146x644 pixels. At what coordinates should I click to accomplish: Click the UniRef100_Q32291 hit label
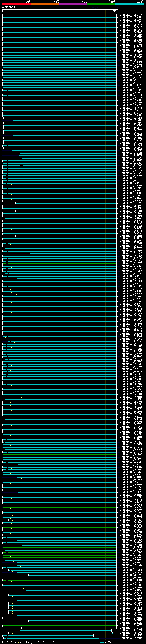coord(131,316)
